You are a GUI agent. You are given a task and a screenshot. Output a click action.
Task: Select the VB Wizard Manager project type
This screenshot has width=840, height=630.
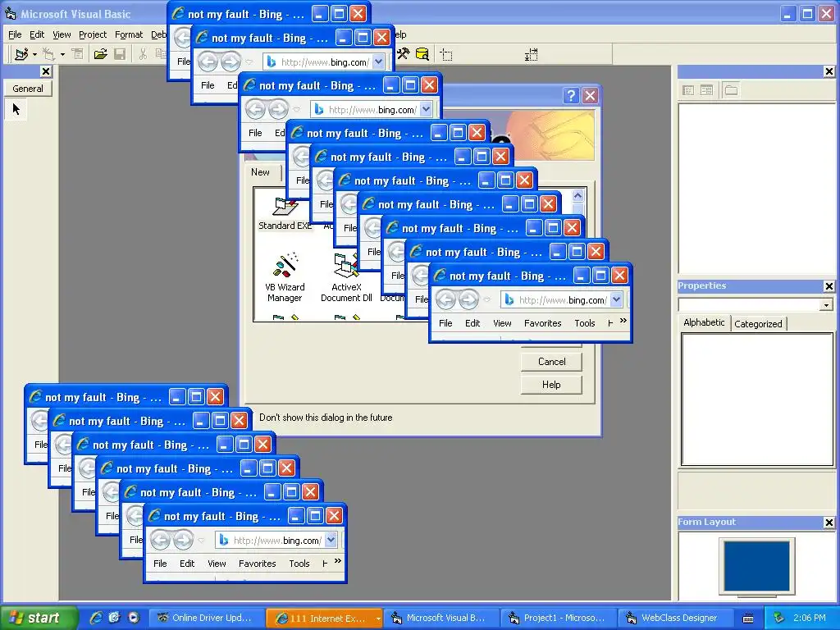(285, 278)
